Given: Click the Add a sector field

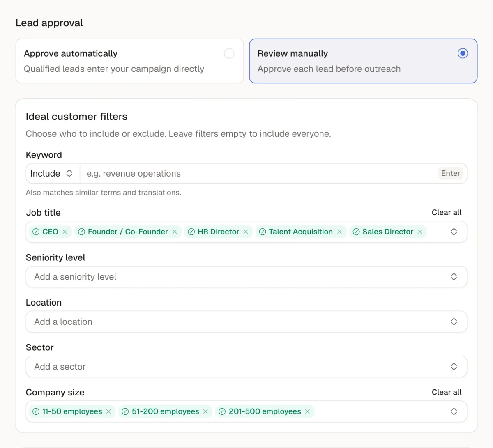Looking at the screenshot, I should coord(246,367).
